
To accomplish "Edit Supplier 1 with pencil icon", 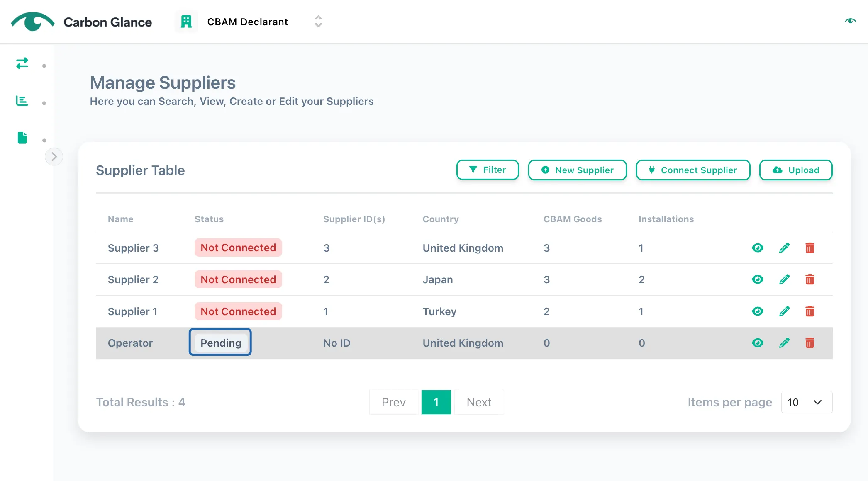I will click(784, 311).
